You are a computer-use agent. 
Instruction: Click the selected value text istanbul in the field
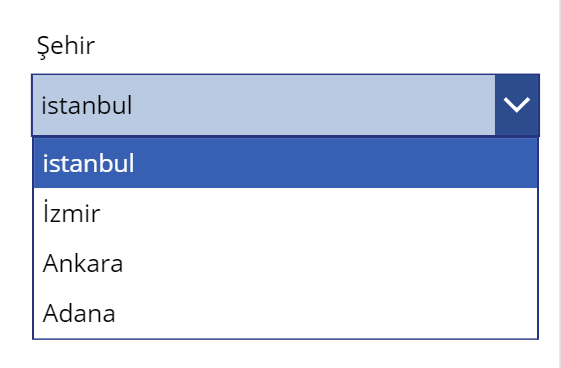pos(87,105)
